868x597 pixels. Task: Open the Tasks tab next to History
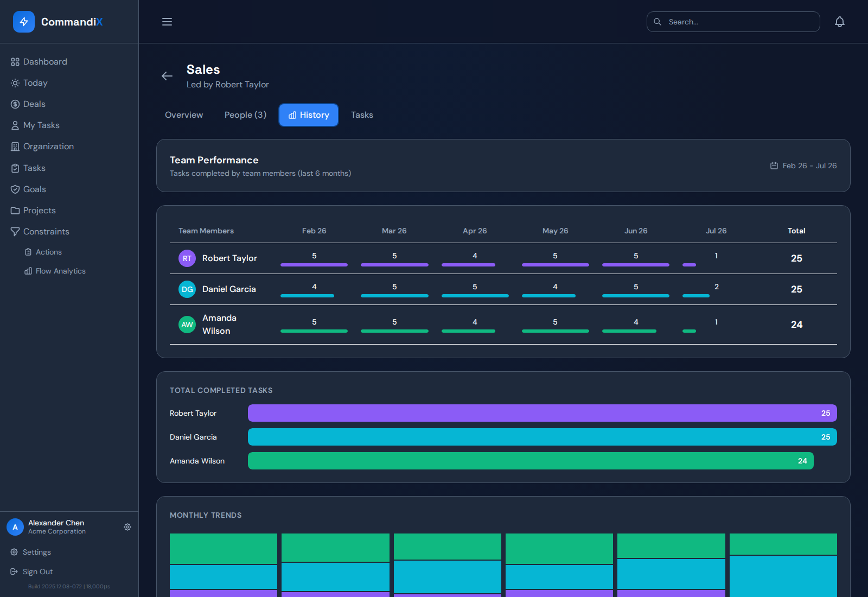tap(362, 115)
